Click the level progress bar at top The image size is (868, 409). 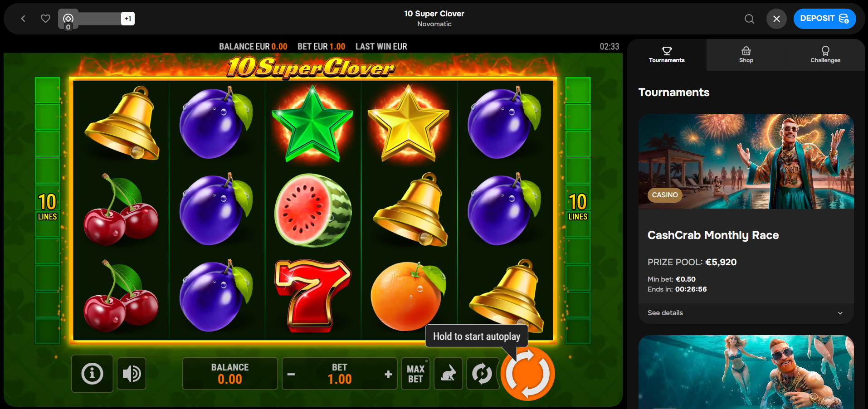click(x=99, y=19)
